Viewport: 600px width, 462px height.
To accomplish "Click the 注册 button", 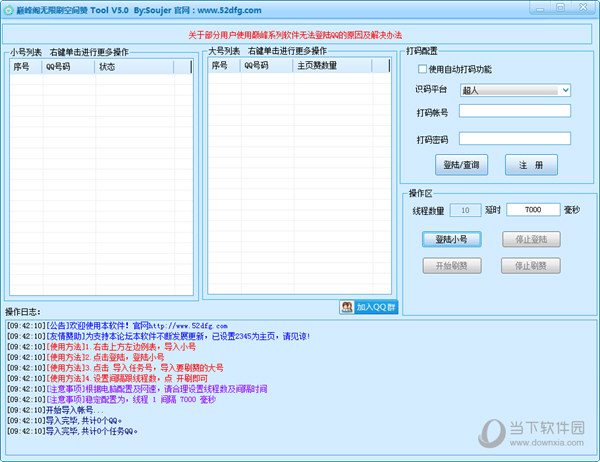I will pos(531,165).
